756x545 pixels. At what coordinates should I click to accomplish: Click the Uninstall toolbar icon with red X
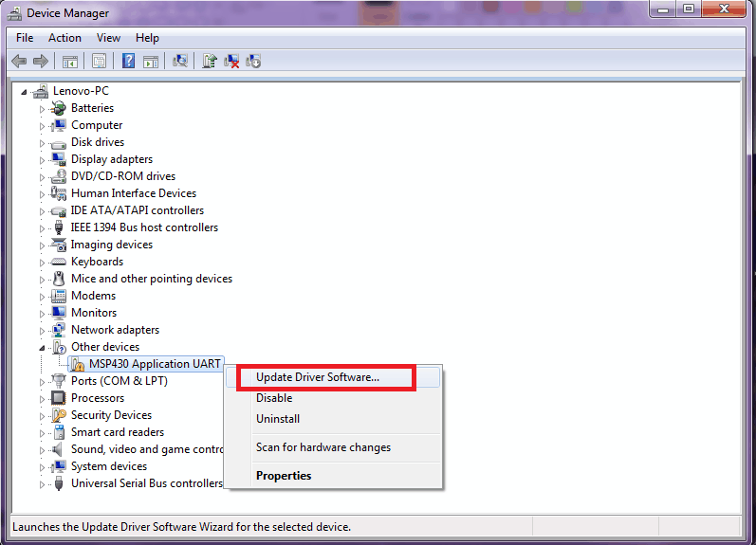click(x=231, y=61)
